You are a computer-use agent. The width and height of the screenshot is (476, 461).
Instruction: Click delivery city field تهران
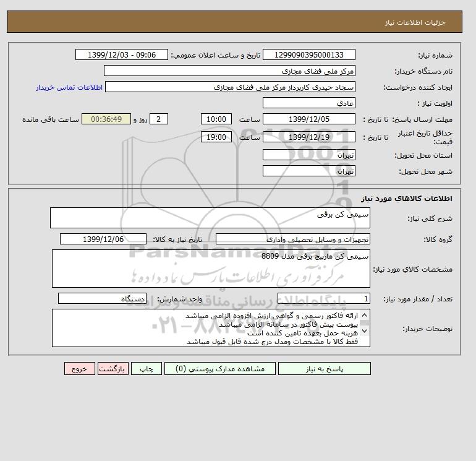308,171
